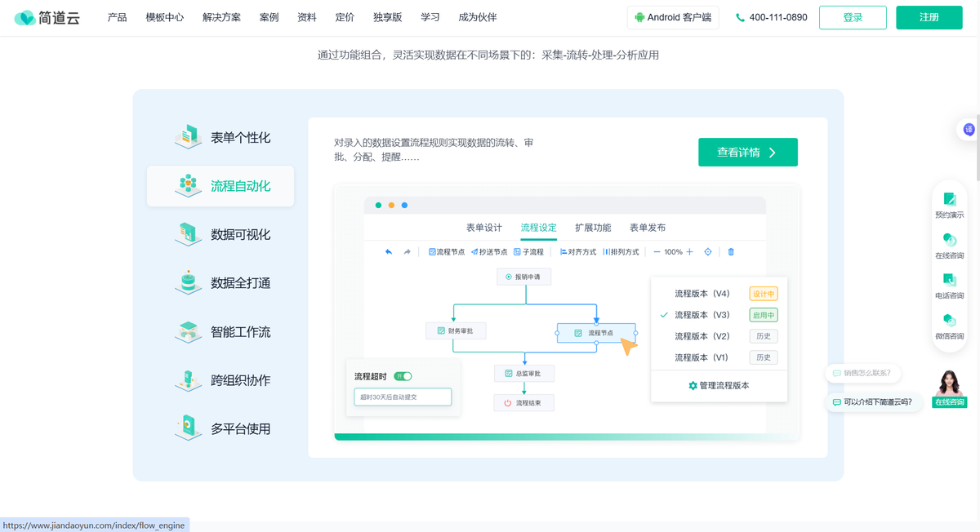
Task: Open the 成为伙伴 nav item
Action: coord(478,17)
